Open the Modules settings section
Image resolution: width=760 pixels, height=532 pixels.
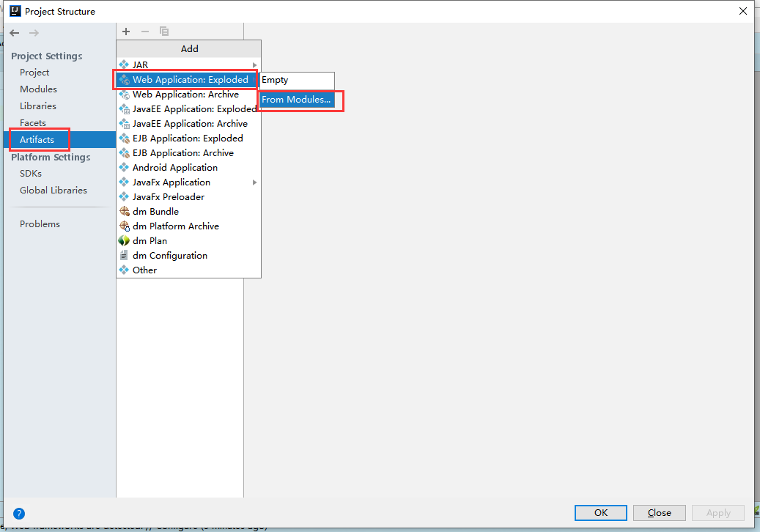[x=38, y=89]
